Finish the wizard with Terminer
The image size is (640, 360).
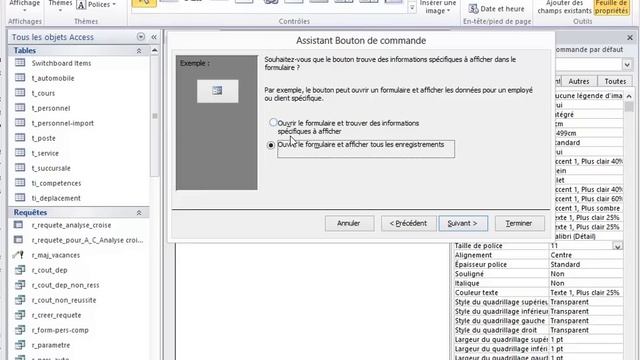pyautogui.click(x=519, y=223)
